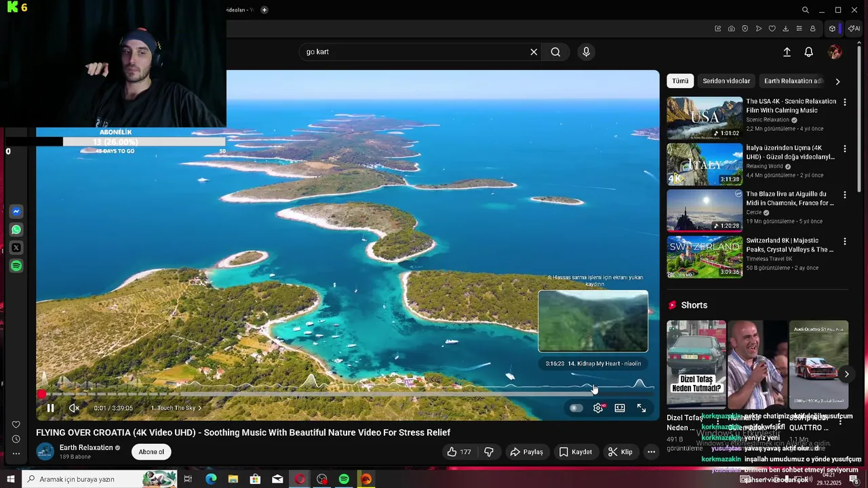Viewport: 868px width, 488px height.
Task: Open options menu for İtalya üzerinden Uçma video
Action: pyautogui.click(x=844, y=148)
